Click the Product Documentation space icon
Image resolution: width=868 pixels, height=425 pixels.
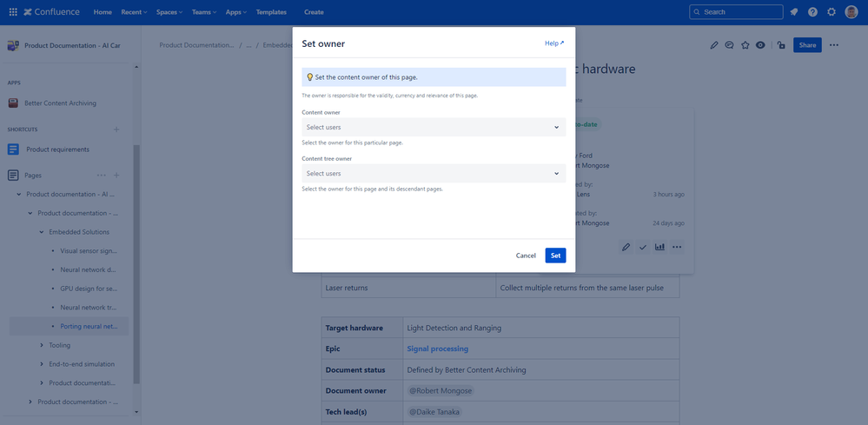pyautogui.click(x=13, y=45)
